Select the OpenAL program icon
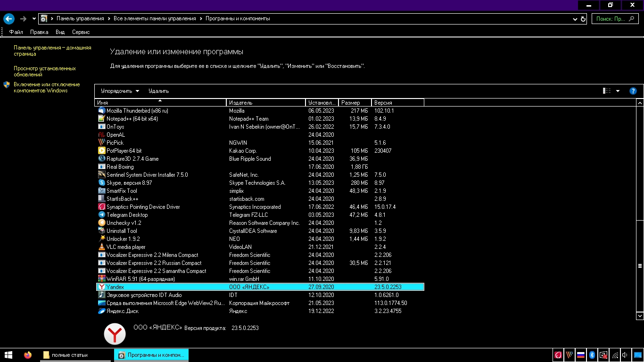Screen dimensions: 644x362 (x=101, y=135)
